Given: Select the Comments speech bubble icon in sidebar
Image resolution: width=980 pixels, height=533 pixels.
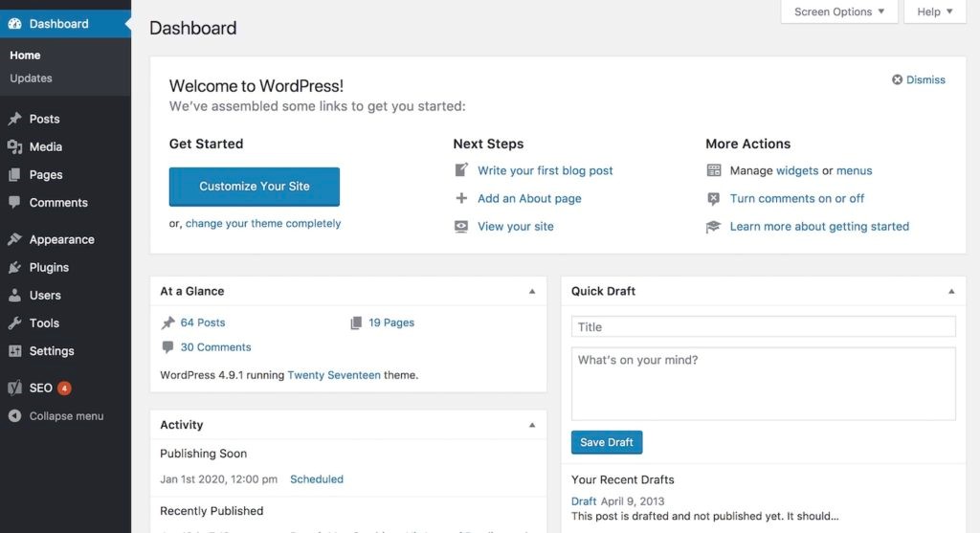Looking at the screenshot, I should 14,203.
